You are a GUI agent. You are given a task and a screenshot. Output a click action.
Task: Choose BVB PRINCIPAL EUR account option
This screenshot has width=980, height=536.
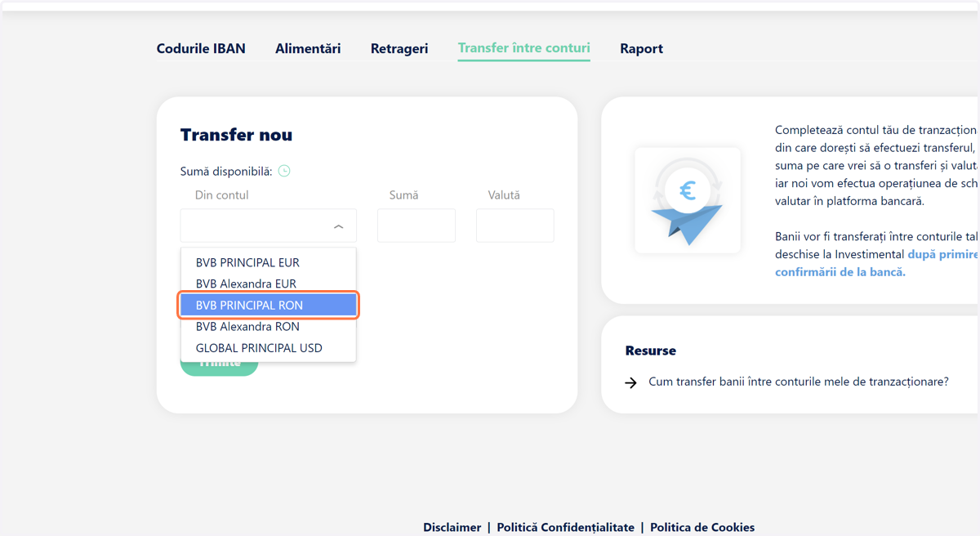click(269, 263)
